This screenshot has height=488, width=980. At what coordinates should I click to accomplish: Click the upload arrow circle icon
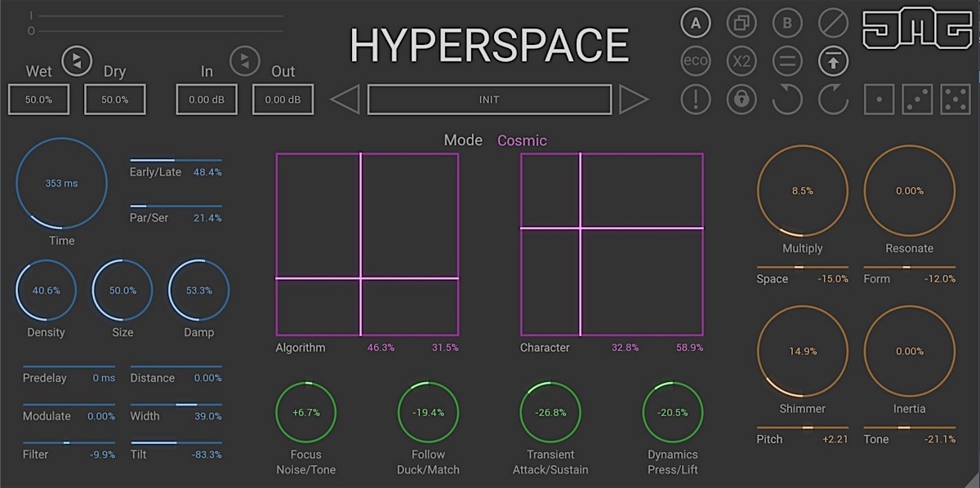(834, 61)
